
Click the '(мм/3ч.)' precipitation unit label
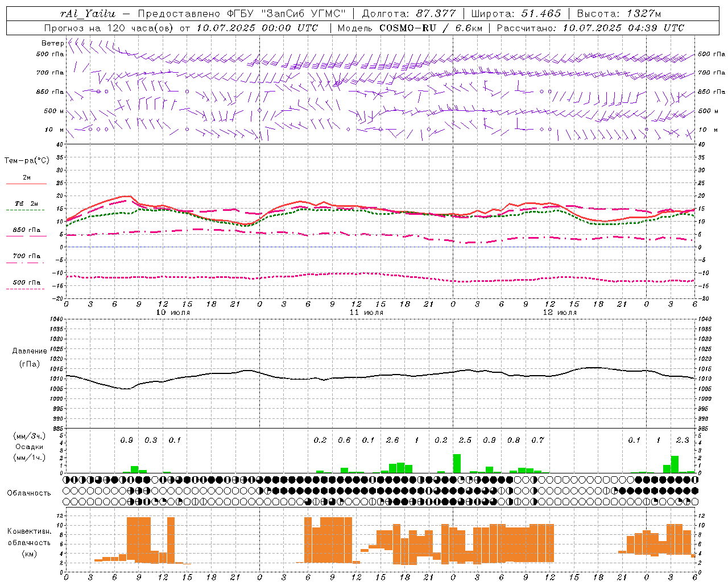tap(29, 436)
